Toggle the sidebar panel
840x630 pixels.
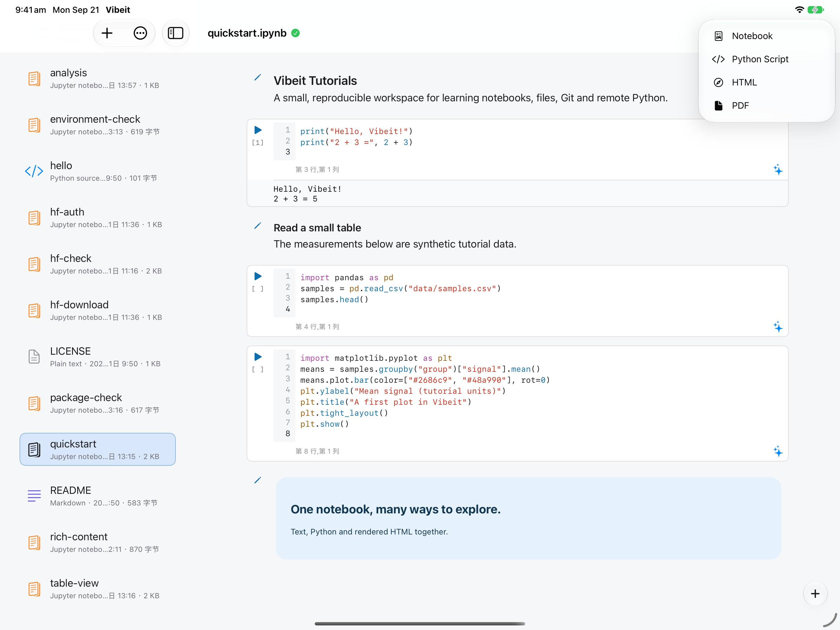click(x=176, y=33)
